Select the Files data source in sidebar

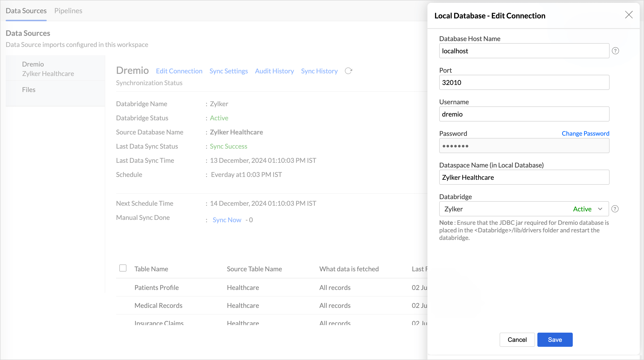click(x=29, y=90)
